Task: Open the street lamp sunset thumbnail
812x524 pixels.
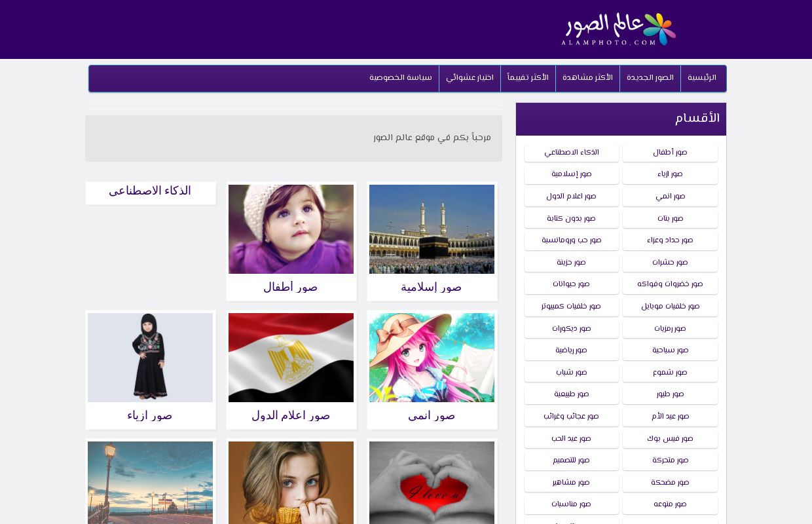Action: [x=150, y=483]
